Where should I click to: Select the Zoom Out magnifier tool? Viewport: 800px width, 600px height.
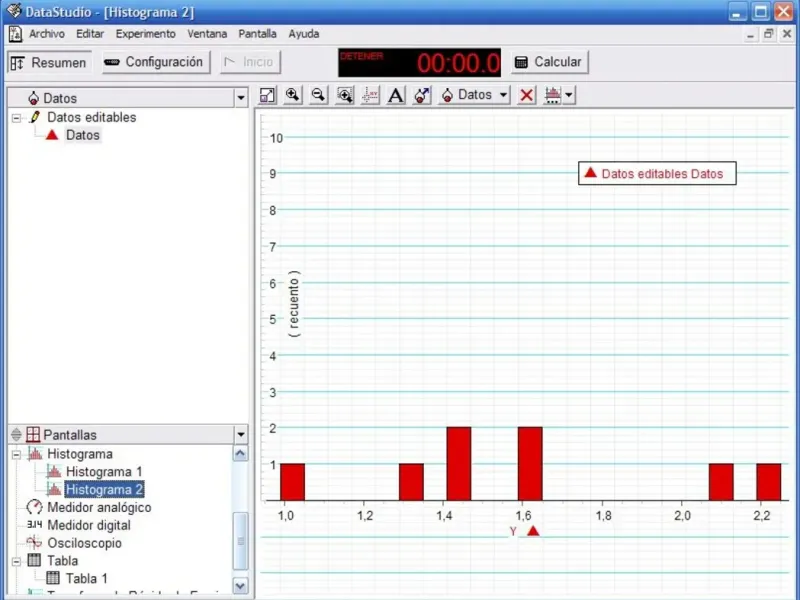[319, 95]
